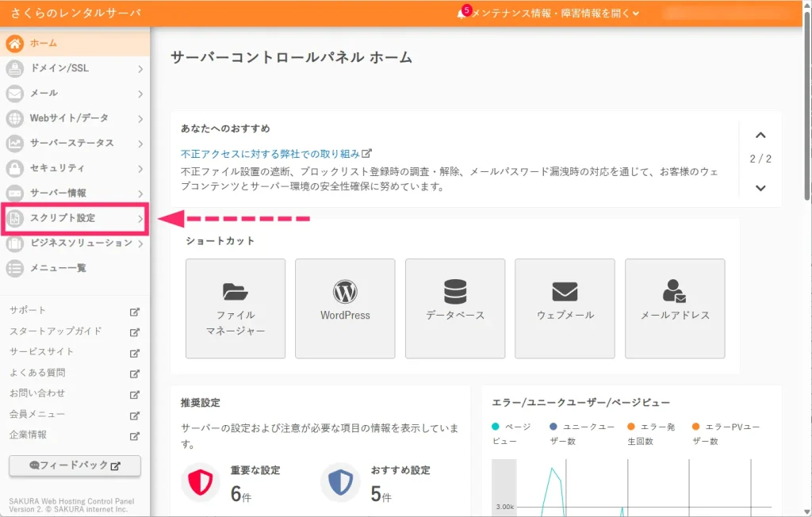Click the 5件 recommended settings count

click(x=381, y=494)
